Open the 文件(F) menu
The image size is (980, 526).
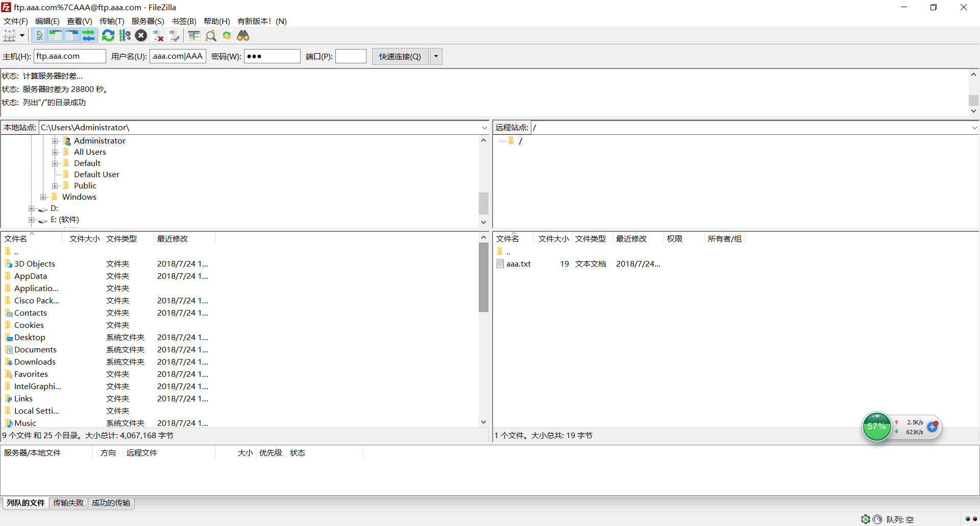pos(16,21)
